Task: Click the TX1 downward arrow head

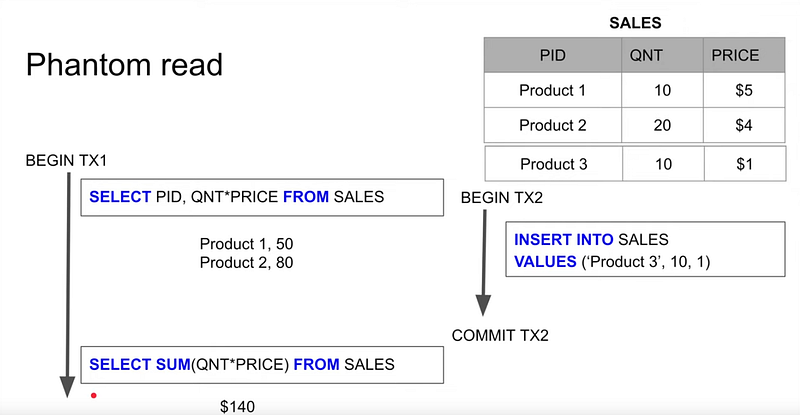Action: point(67,387)
